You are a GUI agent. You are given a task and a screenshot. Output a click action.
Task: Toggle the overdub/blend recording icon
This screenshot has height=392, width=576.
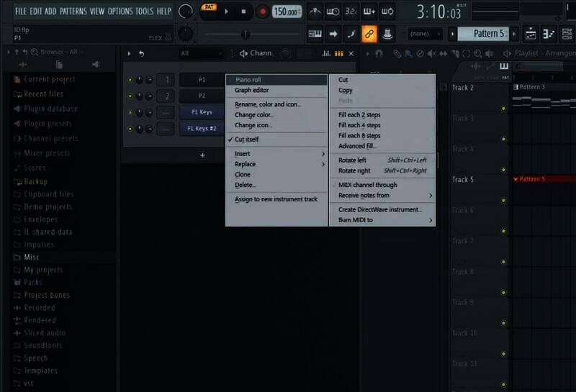tap(369, 12)
